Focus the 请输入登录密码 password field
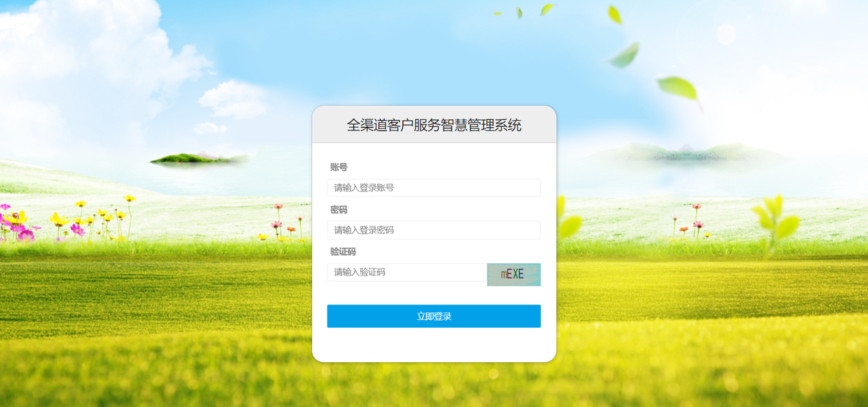The image size is (868, 407). tap(434, 230)
